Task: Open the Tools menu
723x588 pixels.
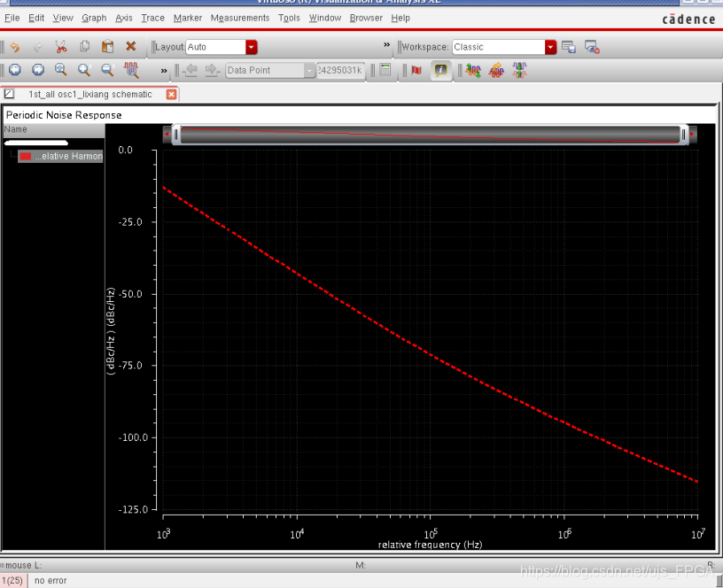Action: 289,18
